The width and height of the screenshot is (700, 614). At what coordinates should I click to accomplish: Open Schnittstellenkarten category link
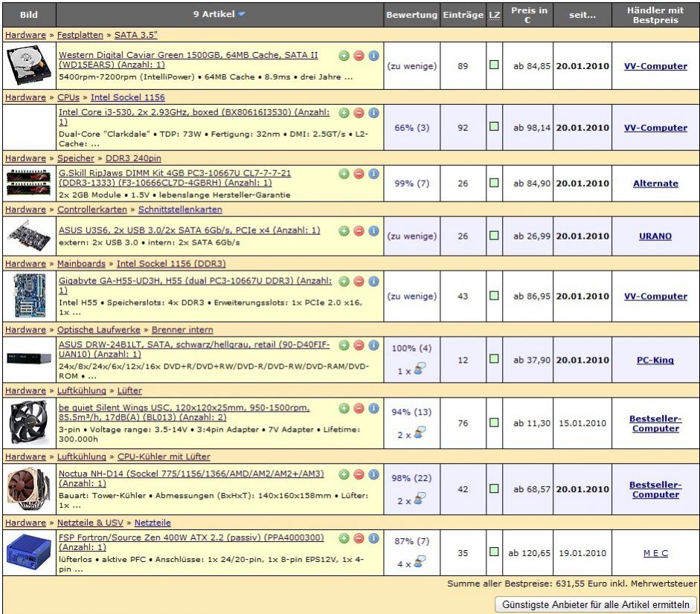coord(180,210)
